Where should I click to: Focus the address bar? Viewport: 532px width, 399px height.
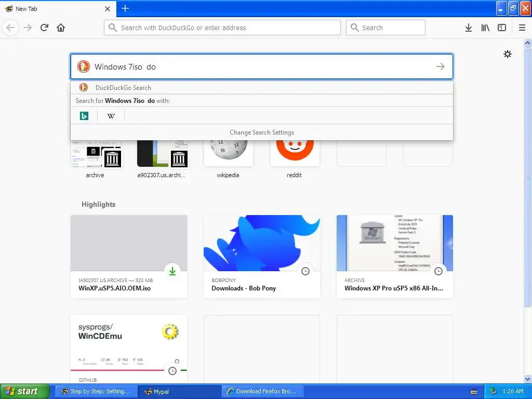[x=222, y=28]
